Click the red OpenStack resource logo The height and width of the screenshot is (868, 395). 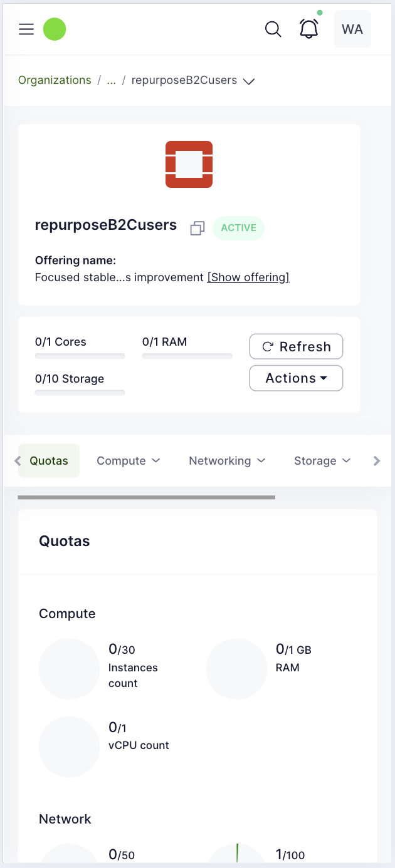tap(189, 164)
